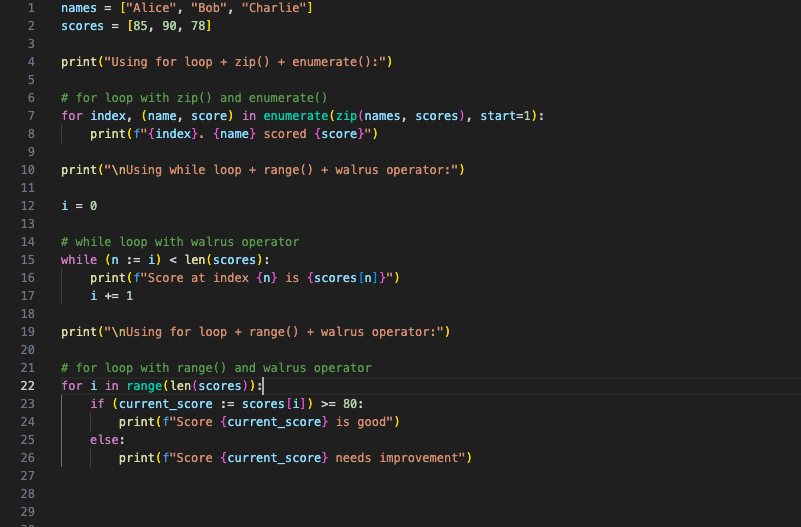Viewport: 801px width, 527px height.
Task: Click the word "scored" in the line 8 f-string
Action: tap(285, 134)
